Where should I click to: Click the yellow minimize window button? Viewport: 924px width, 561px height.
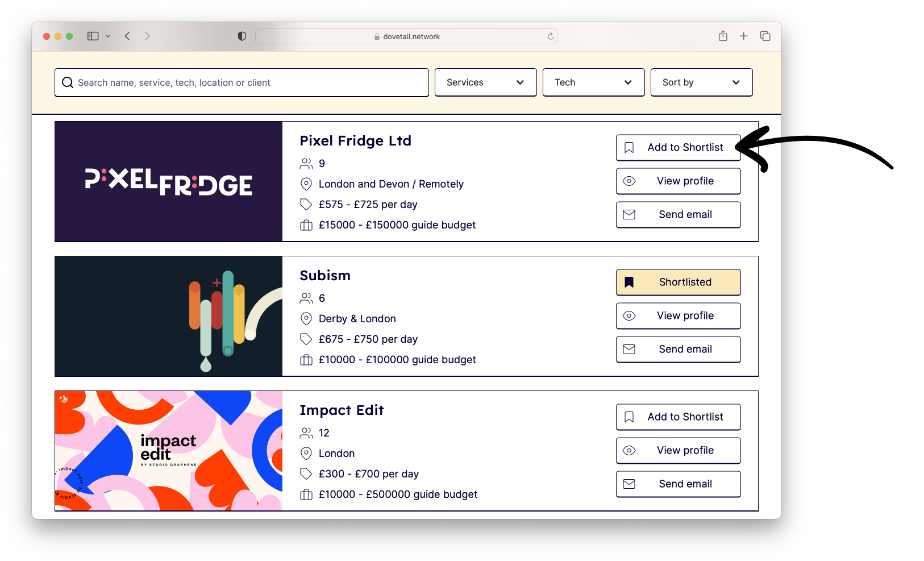(58, 36)
